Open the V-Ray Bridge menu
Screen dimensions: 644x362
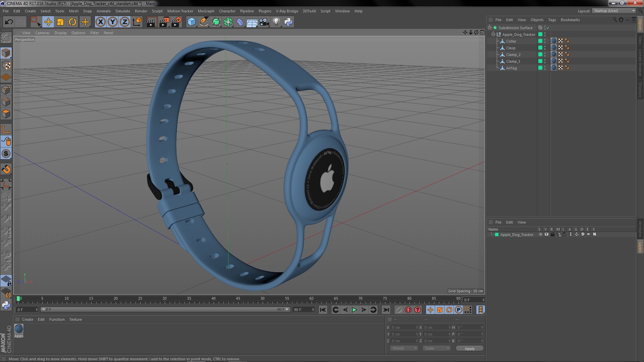click(287, 11)
